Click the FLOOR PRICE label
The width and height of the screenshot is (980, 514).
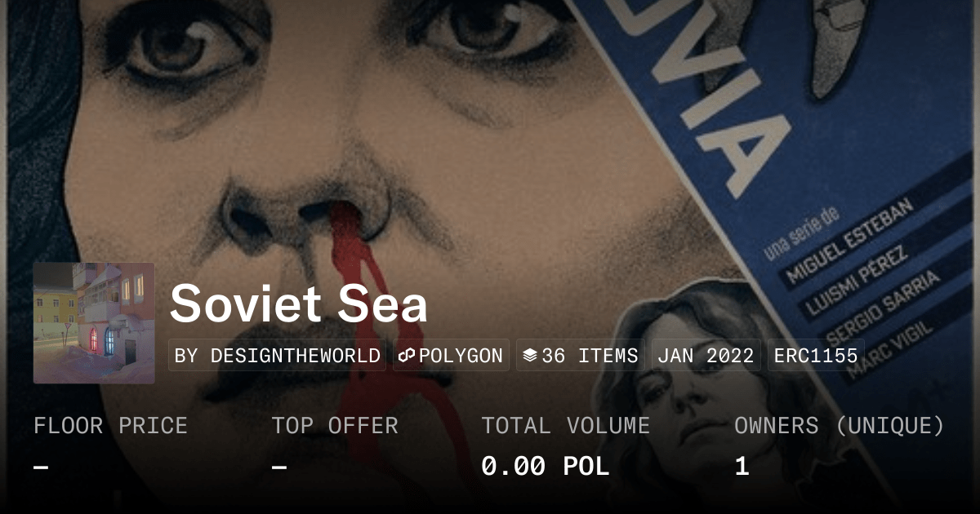(110, 426)
